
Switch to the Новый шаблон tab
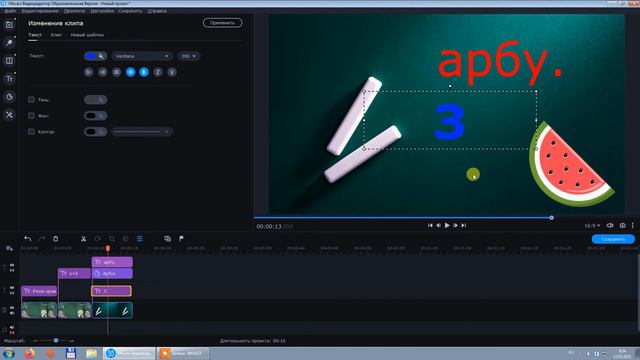[87, 35]
